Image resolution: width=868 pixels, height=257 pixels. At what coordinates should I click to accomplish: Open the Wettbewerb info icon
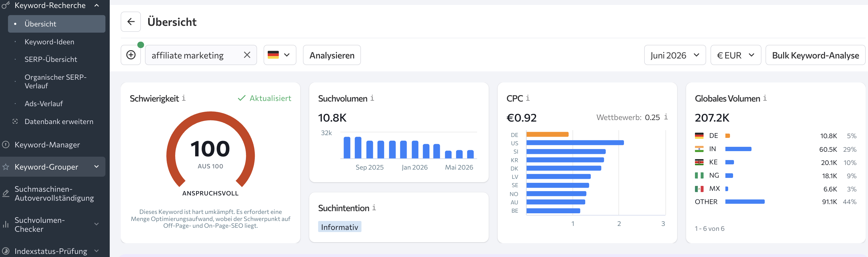coord(666,117)
